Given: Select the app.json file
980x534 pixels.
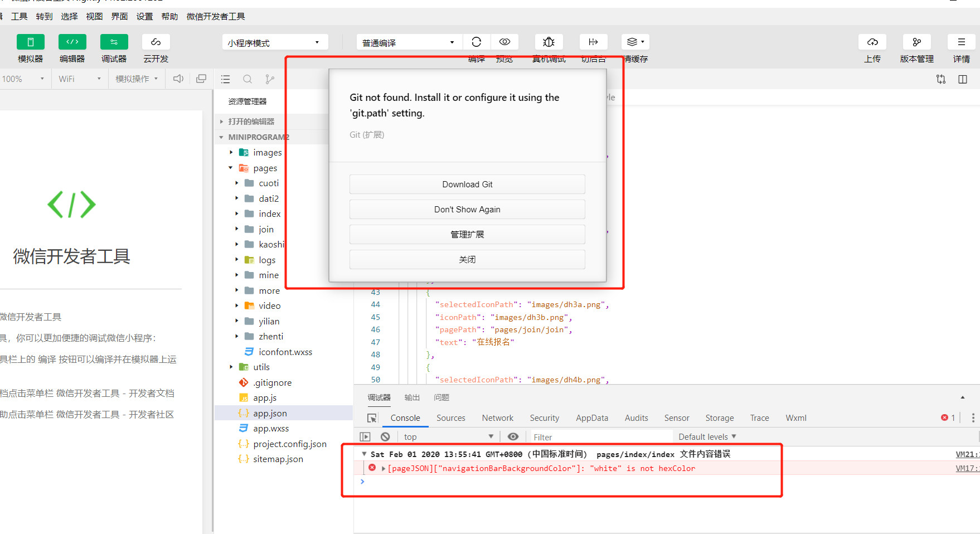Looking at the screenshot, I should point(284,413).
